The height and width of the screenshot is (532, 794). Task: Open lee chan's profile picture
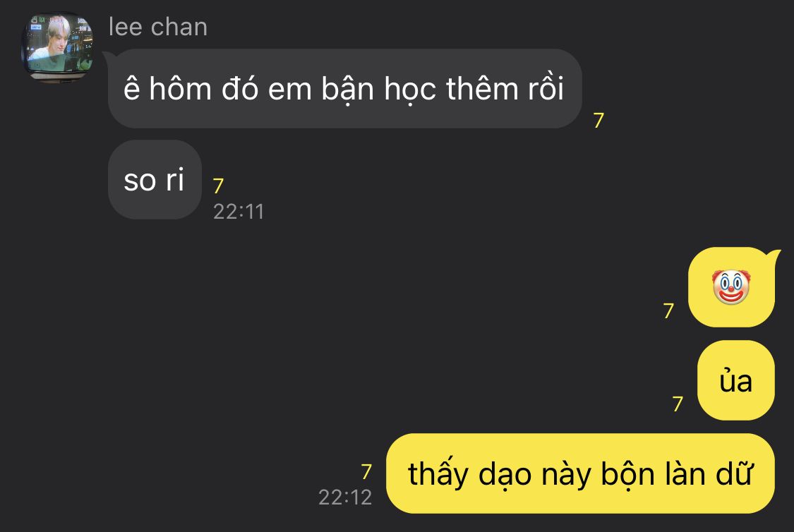57,47
